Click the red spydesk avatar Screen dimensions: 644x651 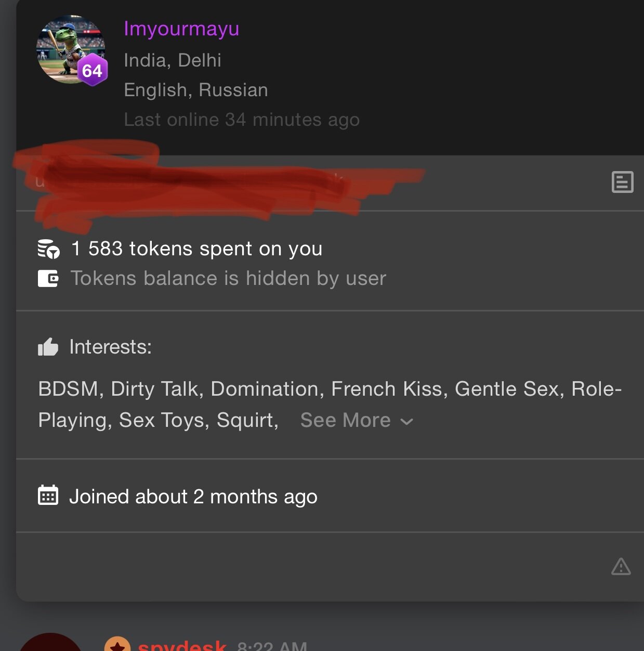tap(50, 645)
